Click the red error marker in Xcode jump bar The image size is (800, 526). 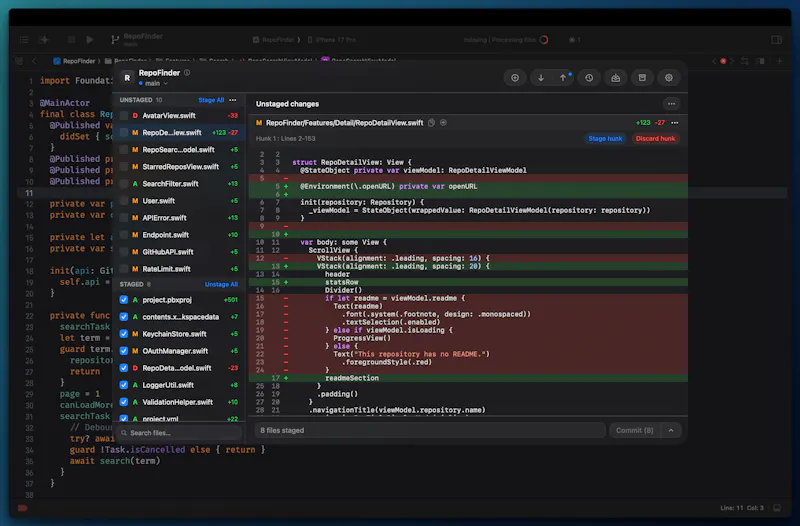(723, 61)
